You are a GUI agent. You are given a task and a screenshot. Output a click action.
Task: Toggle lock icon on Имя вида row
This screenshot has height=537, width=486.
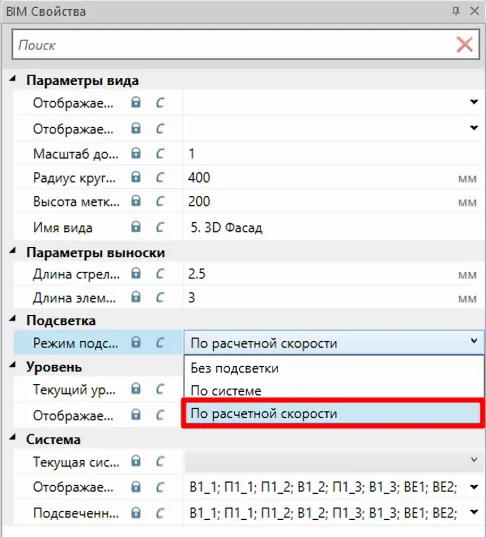pyautogui.click(x=136, y=227)
